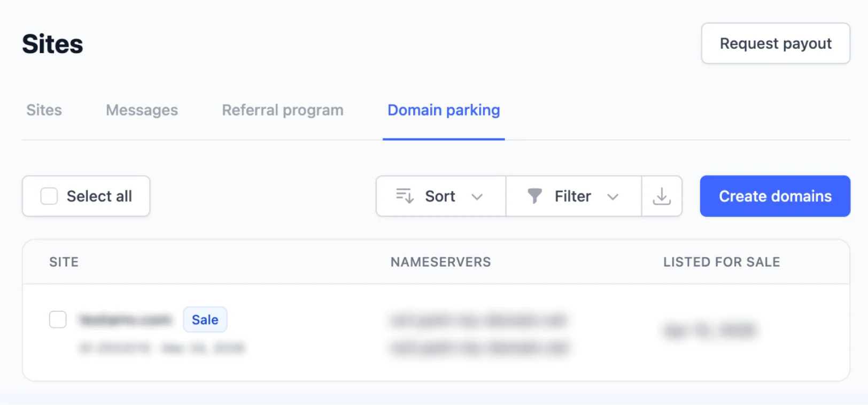Click the Sort label text
This screenshot has height=405, width=868.
440,196
